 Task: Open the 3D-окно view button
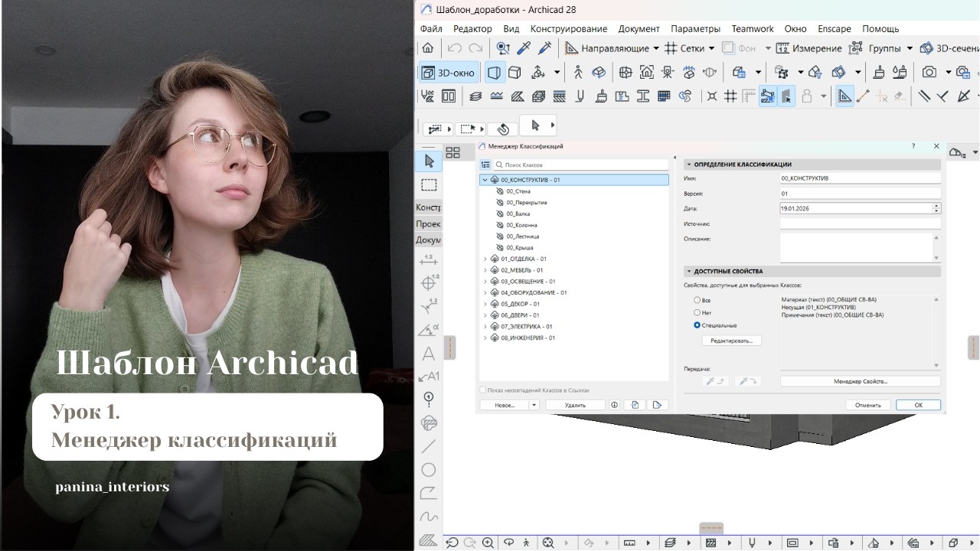(449, 73)
